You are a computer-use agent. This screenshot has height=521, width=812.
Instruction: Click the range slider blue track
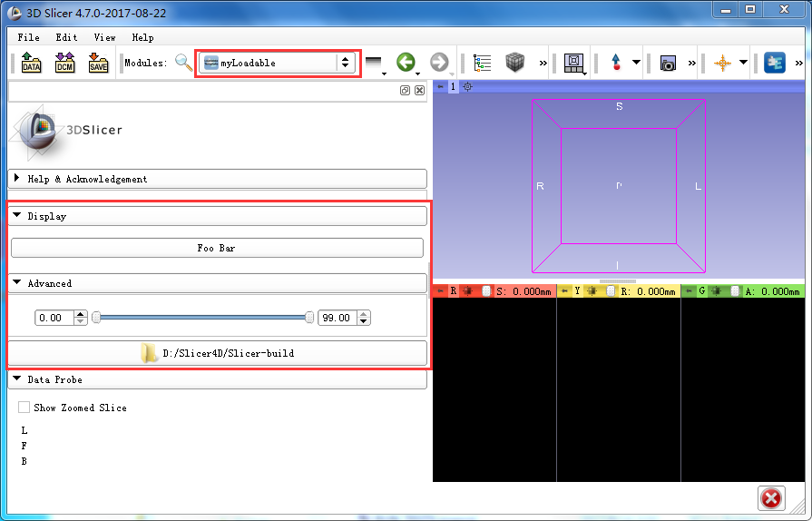203,318
